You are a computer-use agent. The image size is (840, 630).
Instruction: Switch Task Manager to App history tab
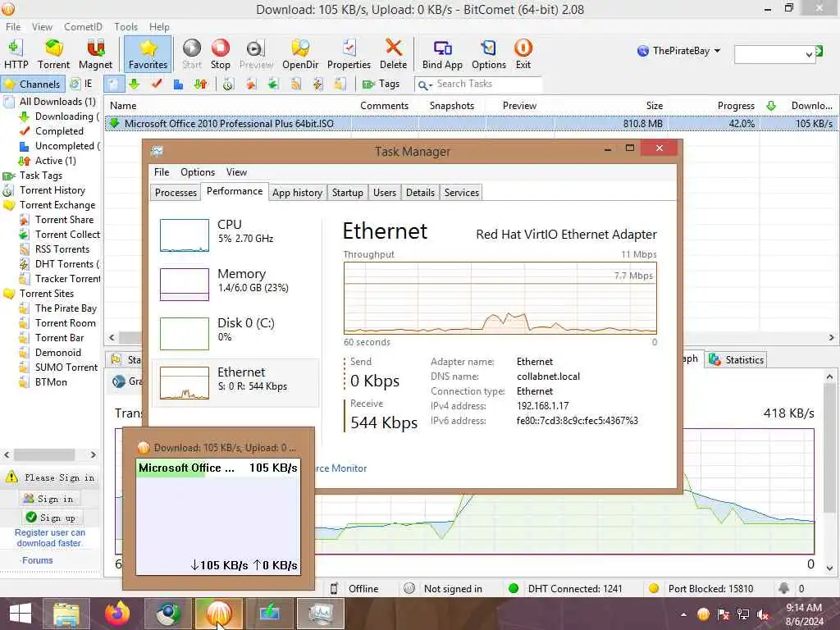pyautogui.click(x=297, y=193)
